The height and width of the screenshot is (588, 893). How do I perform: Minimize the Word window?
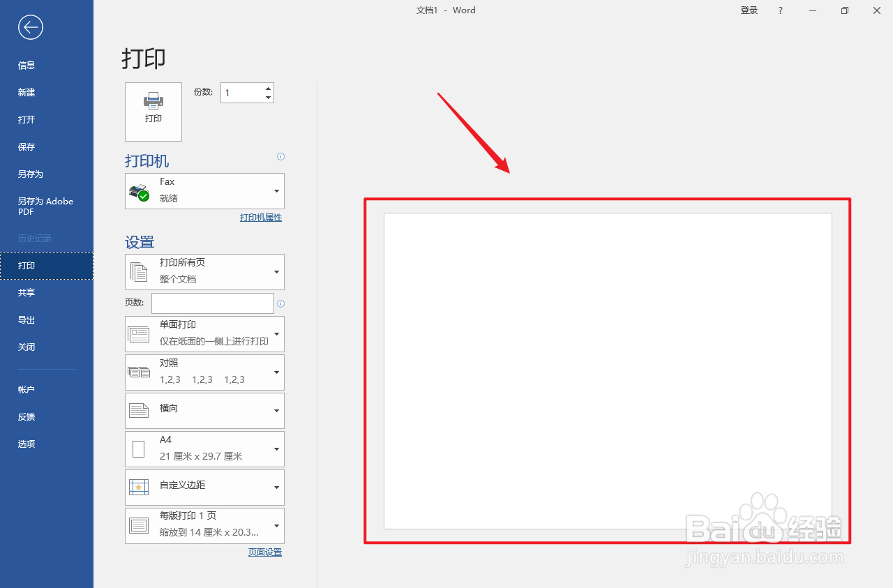pyautogui.click(x=813, y=10)
